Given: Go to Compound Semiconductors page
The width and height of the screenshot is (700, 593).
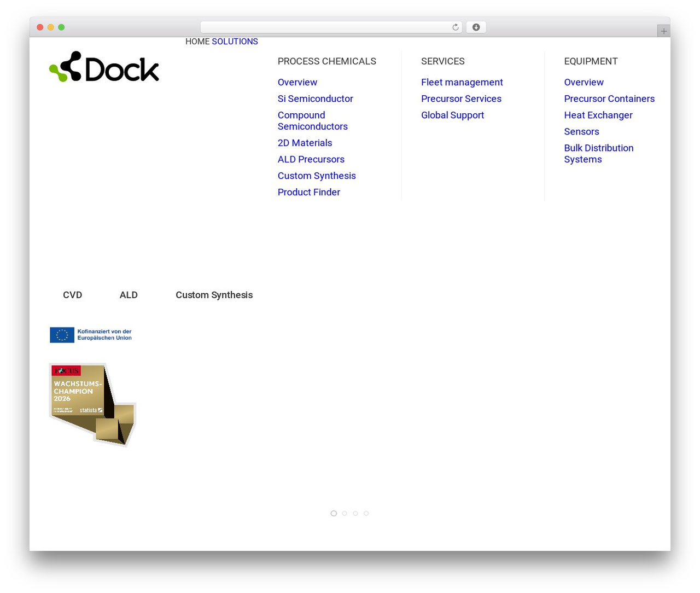Looking at the screenshot, I should pos(313,121).
